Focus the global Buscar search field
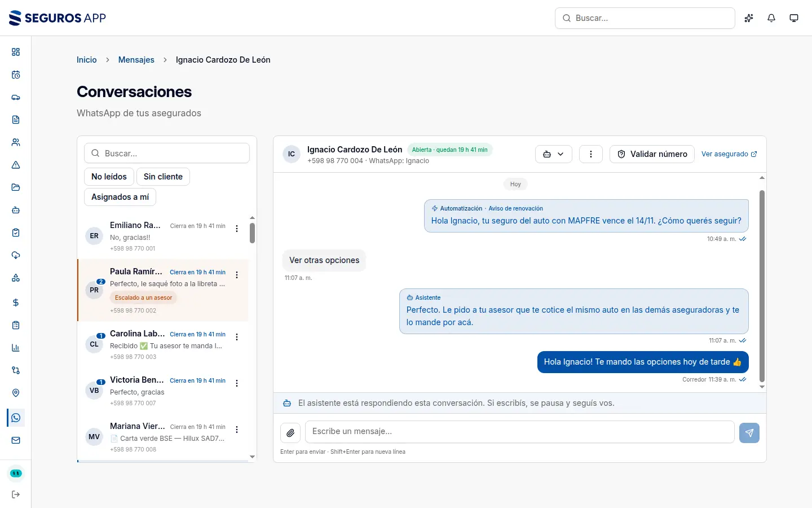The image size is (812, 508). coord(645,18)
